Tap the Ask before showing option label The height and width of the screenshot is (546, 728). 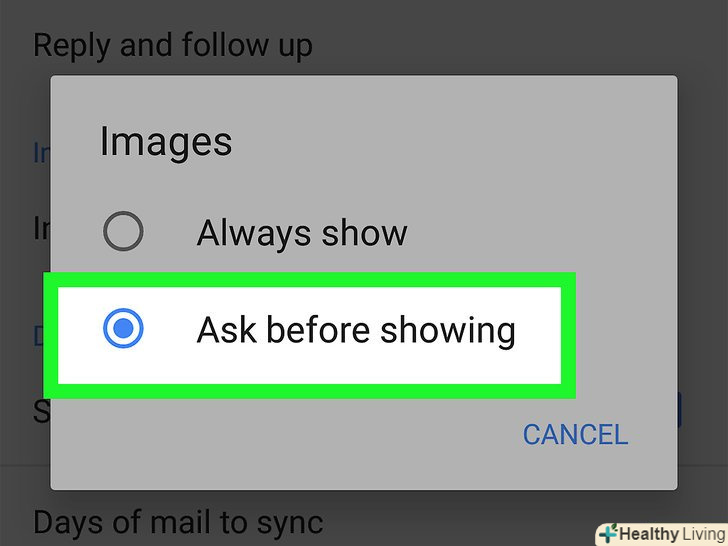click(x=356, y=331)
